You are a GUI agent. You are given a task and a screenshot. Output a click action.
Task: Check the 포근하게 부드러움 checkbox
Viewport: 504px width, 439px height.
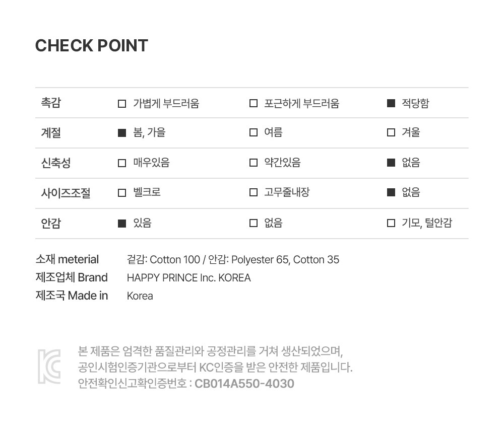click(x=254, y=104)
